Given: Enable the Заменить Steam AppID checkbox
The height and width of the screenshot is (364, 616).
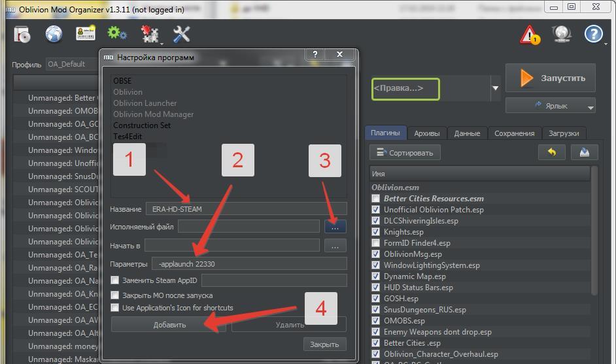Looking at the screenshot, I should tap(115, 280).
